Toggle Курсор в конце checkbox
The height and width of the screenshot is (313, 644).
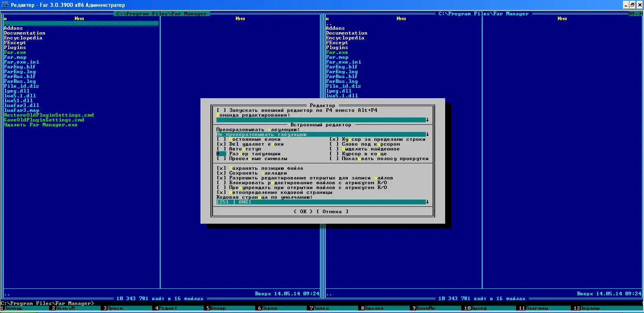[334, 154]
